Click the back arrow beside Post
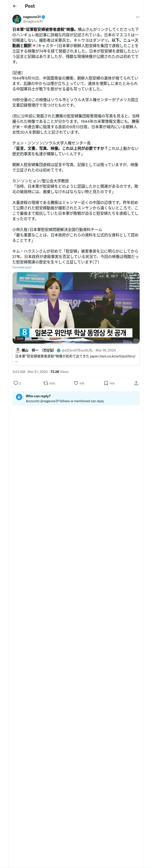 coord(14,6)
